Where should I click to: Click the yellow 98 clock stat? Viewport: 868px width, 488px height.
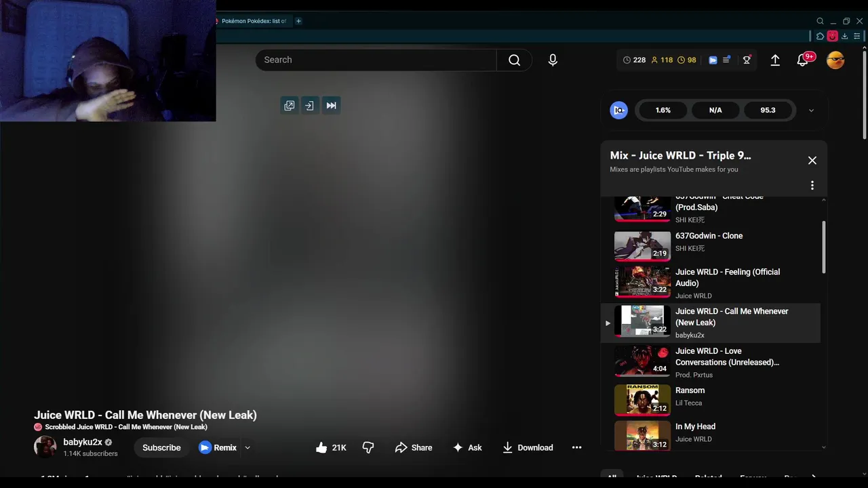coord(687,60)
